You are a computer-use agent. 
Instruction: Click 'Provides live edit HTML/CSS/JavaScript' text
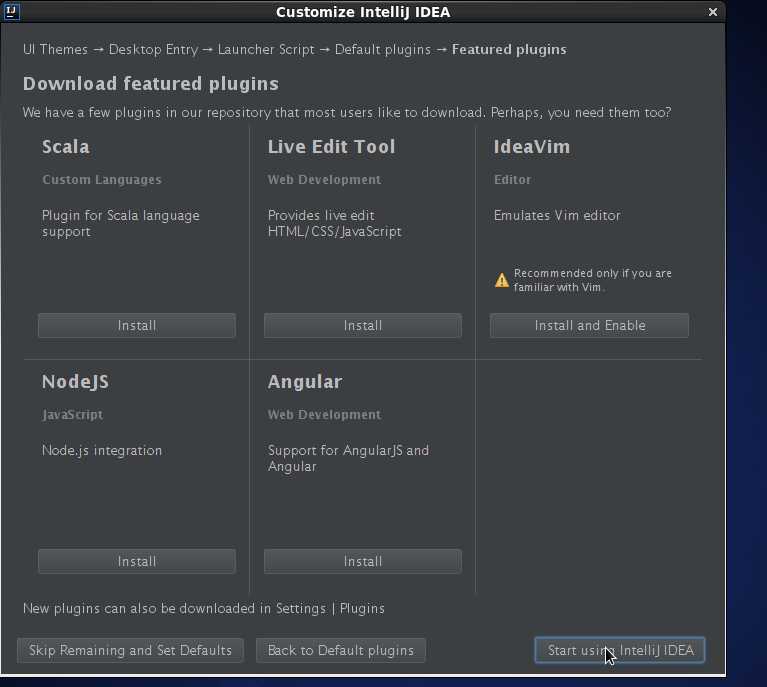coord(335,223)
